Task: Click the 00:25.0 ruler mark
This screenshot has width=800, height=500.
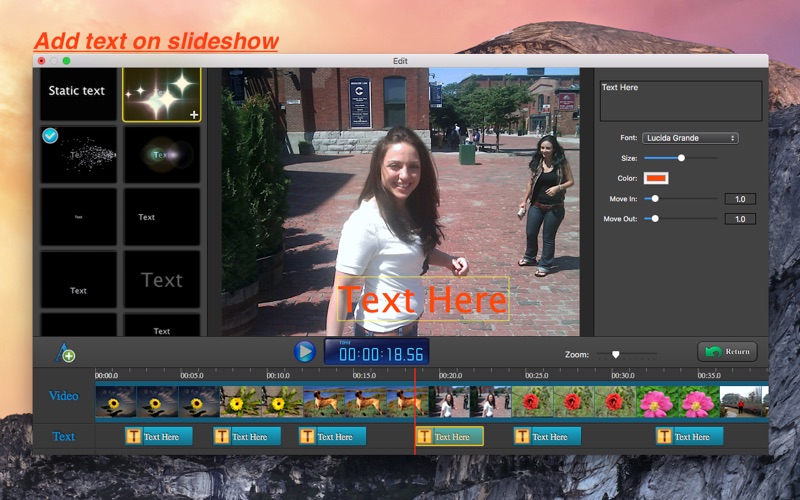Action: point(537,376)
